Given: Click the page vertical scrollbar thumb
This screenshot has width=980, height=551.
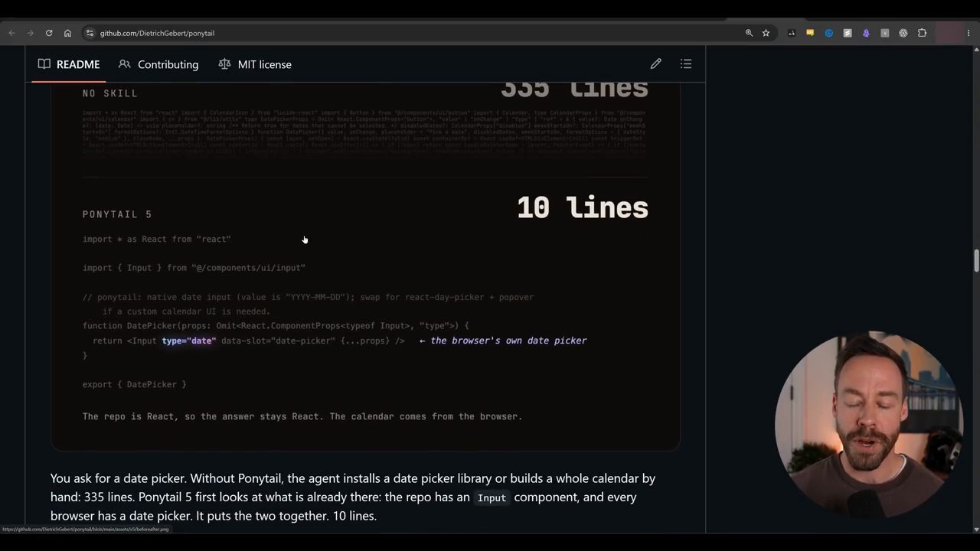Looking at the screenshot, I should (x=976, y=260).
